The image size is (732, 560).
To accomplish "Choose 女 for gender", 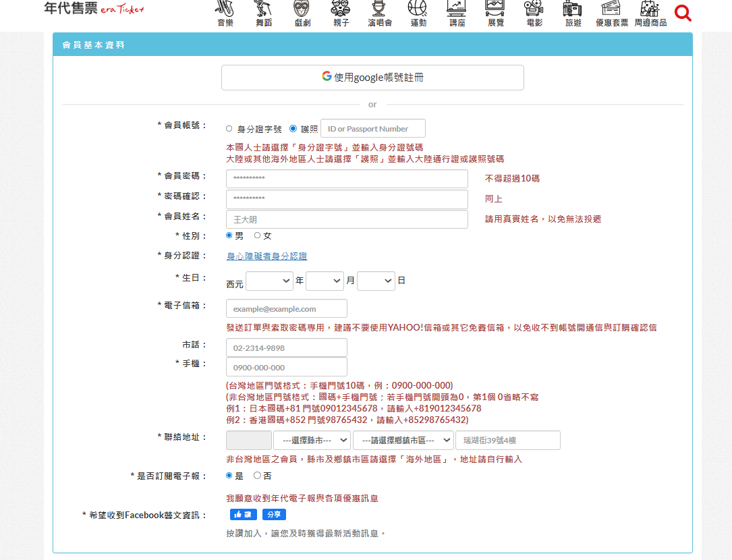I will click(256, 235).
